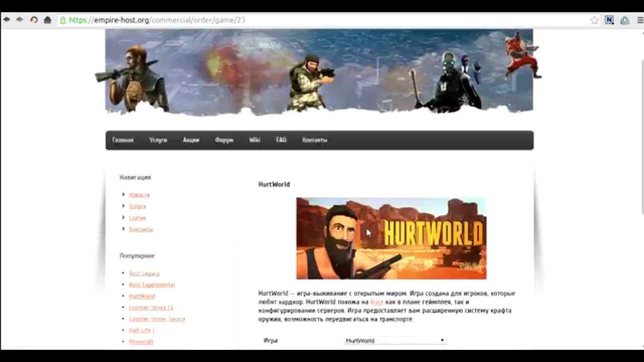This screenshot has height=362, width=644.
Task: Open the Rust Legacy link
Action: point(144,274)
